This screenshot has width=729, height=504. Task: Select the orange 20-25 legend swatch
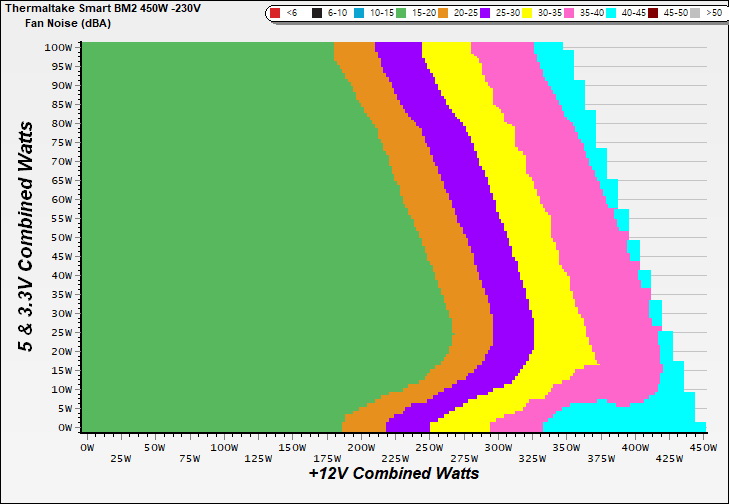(443, 13)
